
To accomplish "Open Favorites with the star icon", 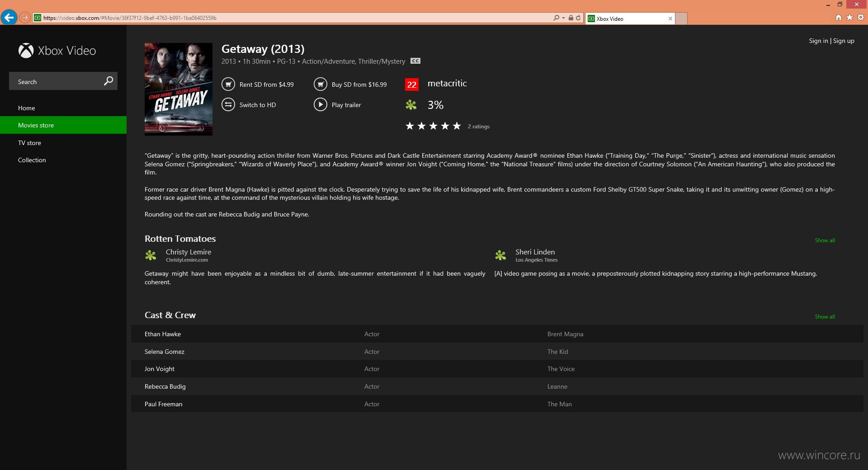I will point(849,18).
